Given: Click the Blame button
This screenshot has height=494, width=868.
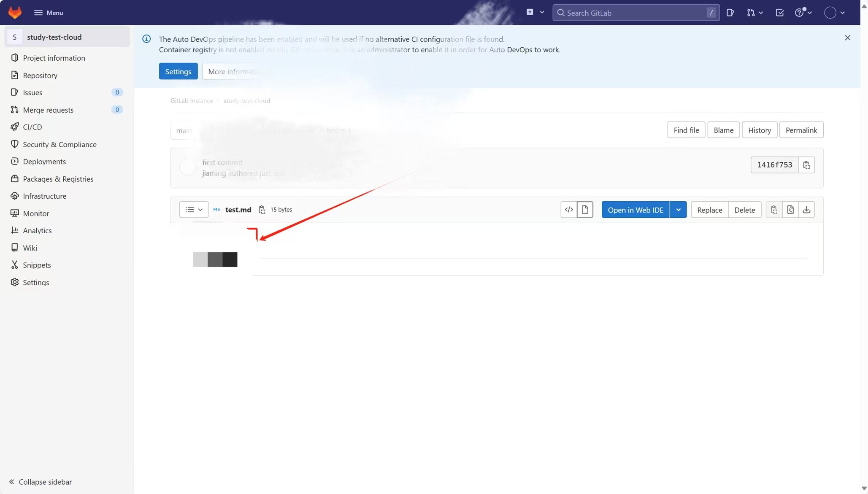Looking at the screenshot, I should click(x=723, y=130).
